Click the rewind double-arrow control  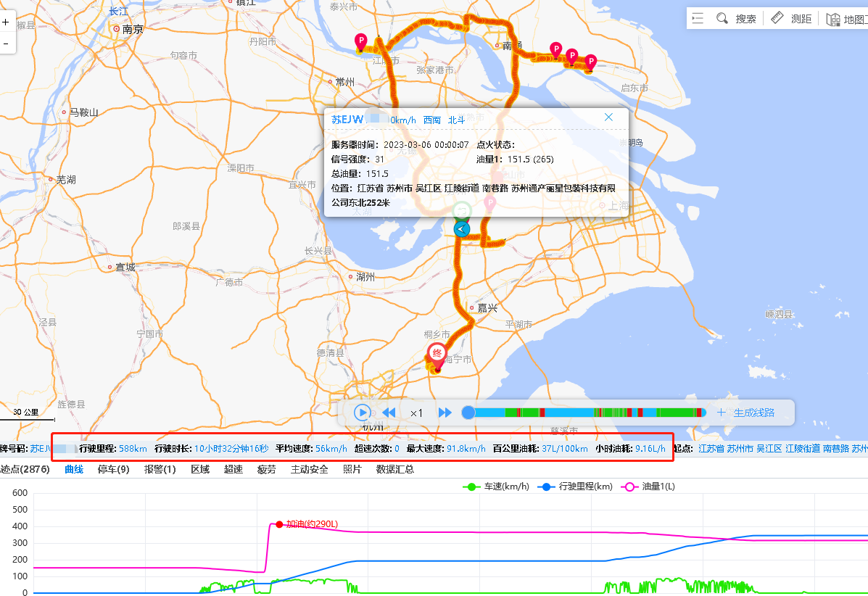click(389, 412)
